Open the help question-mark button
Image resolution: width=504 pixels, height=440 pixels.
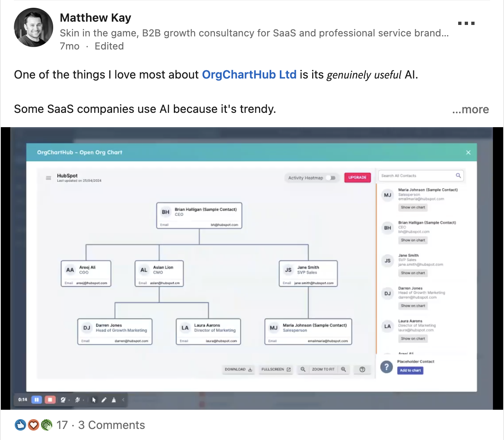point(362,369)
